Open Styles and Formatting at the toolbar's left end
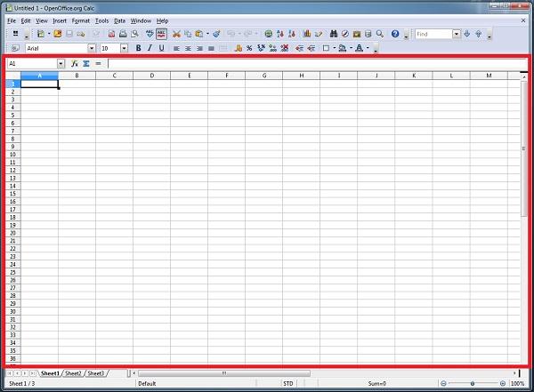 (14, 48)
